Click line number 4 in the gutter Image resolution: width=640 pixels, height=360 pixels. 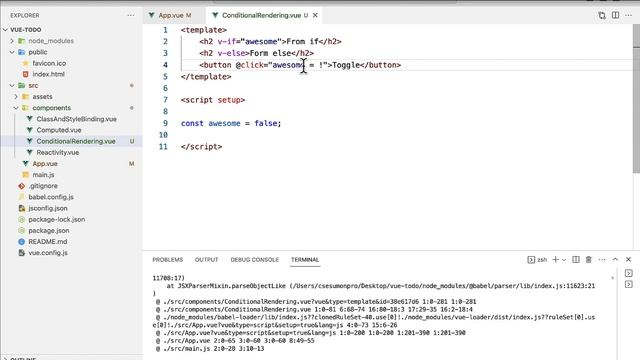pyautogui.click(x=165, y=65)
